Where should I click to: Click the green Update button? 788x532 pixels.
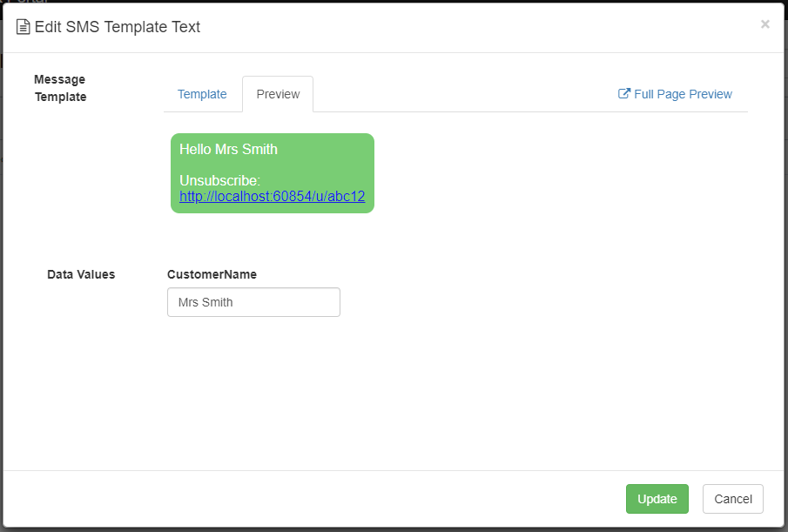[x=657, y=499]
